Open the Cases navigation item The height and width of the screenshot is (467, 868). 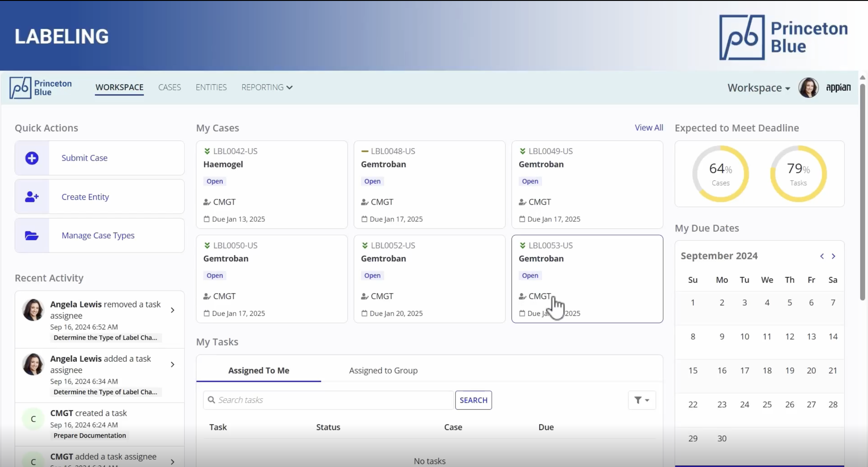tap(170, 87)
